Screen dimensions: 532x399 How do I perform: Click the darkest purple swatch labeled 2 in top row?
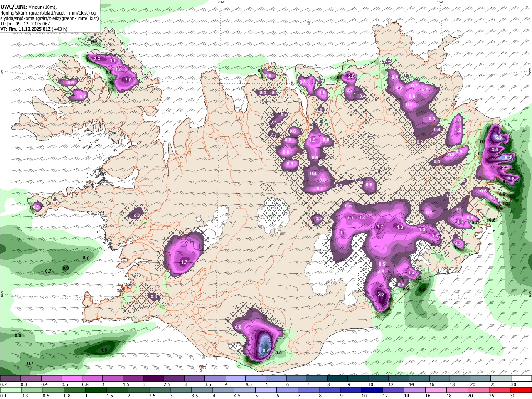pos(153,379)
